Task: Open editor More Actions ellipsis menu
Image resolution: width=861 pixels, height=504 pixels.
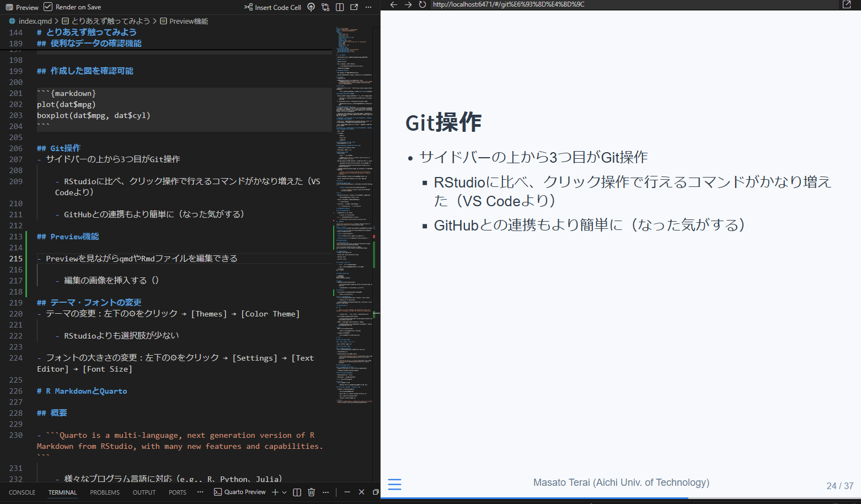Action: click(368, 7)
